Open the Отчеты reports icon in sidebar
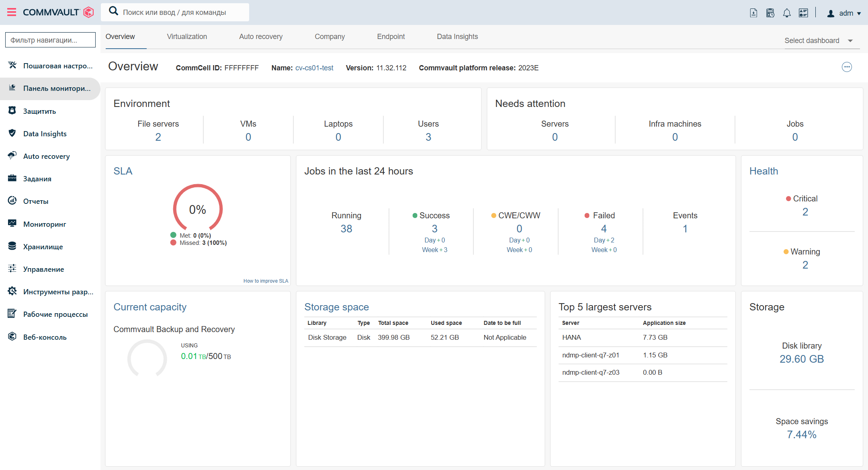The height and width of the screenshot is (470, 868). pyautogui.click(x=12, y=201)
